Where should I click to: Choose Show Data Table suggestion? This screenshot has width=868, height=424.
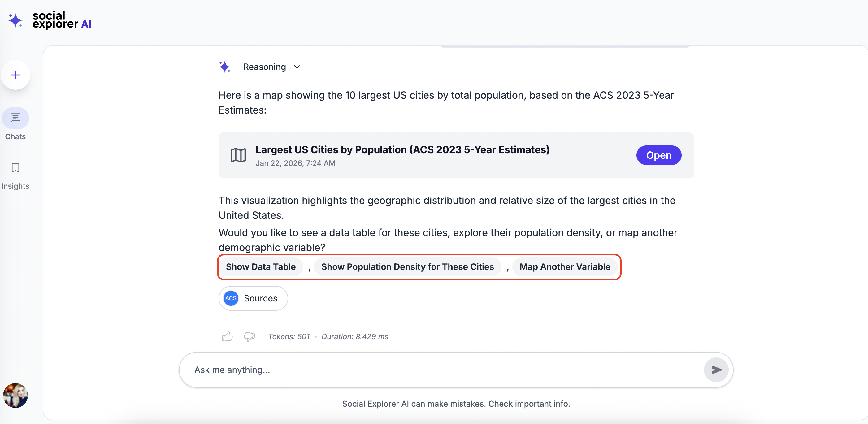coord(260,267)
